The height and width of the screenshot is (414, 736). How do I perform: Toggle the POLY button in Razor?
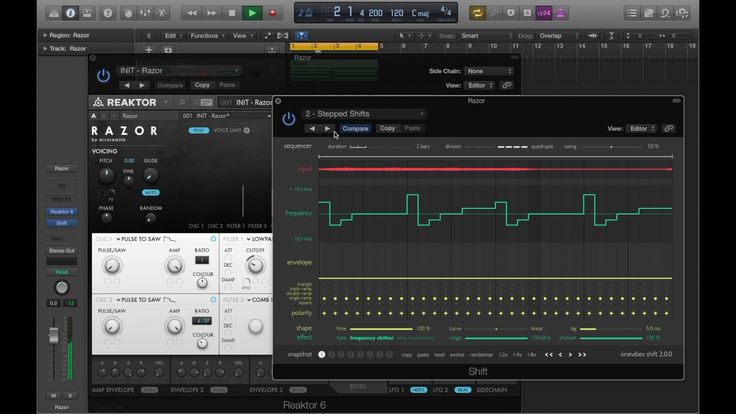click(199, 130)
